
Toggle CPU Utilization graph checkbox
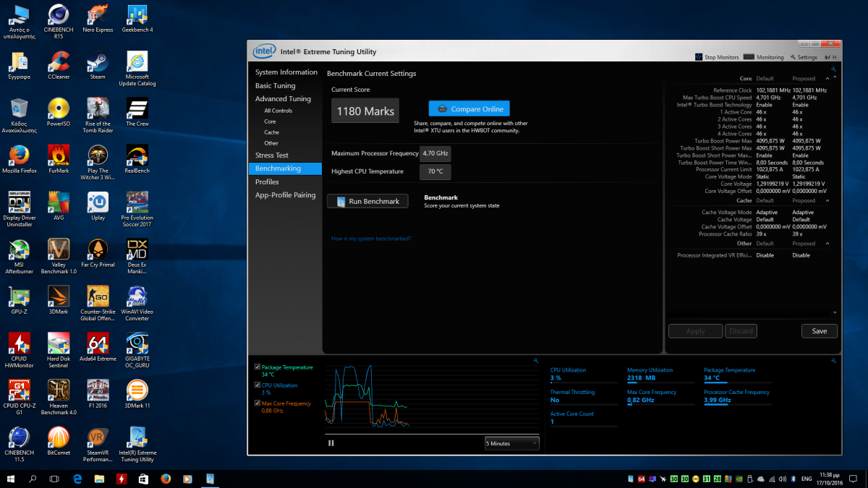[x=258, y=385]
